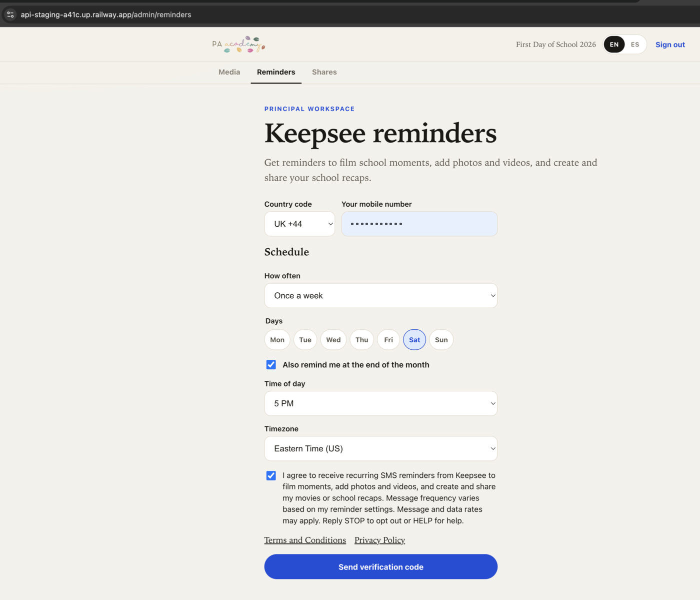Click the PA Academy logo
This screenshot has width=700, height=600.
[x=238, y=45]
